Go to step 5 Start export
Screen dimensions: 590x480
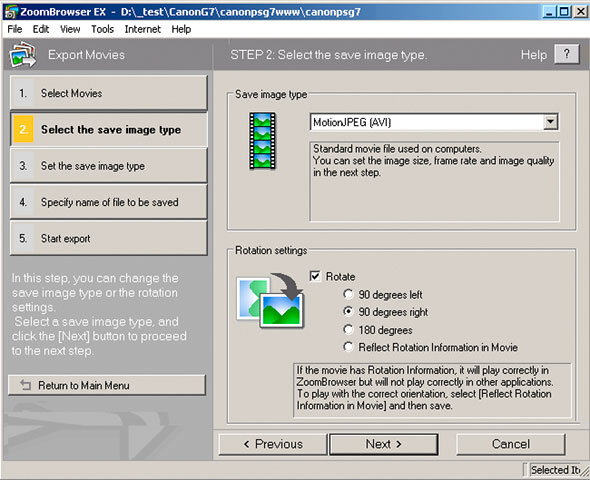click(108, 238)
